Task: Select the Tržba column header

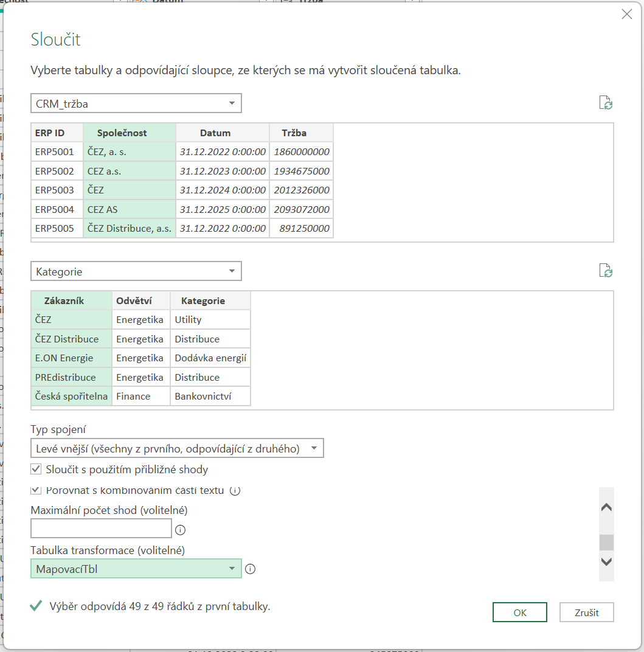Action: (x=301, y=133)
